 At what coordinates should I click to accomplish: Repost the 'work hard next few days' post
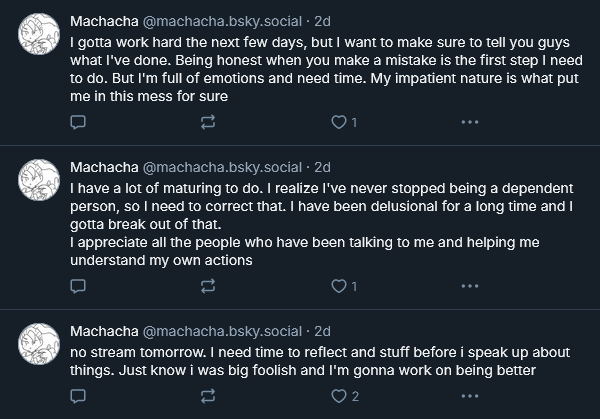(x=208, y=123)
